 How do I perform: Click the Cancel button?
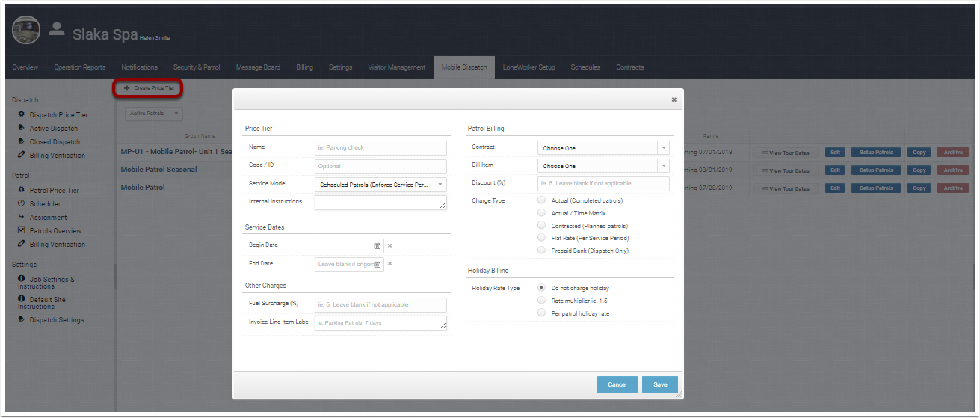pos(617,384)
